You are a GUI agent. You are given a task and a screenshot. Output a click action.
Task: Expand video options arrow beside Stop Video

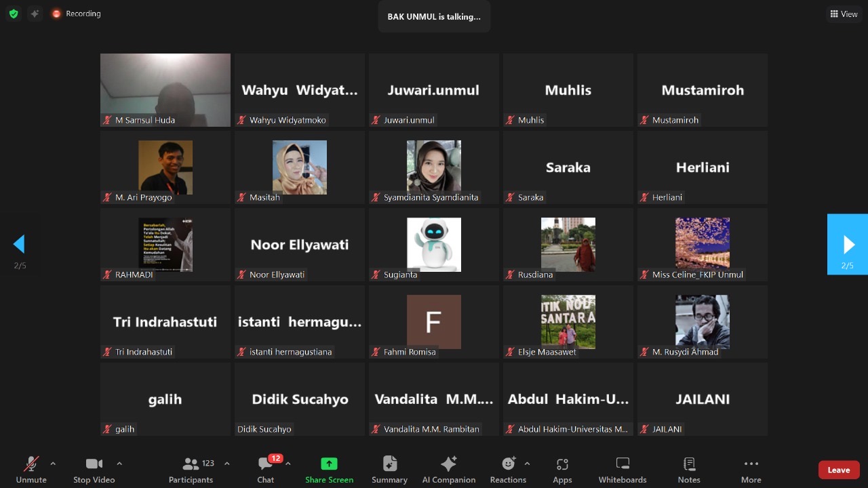[119, 464]
